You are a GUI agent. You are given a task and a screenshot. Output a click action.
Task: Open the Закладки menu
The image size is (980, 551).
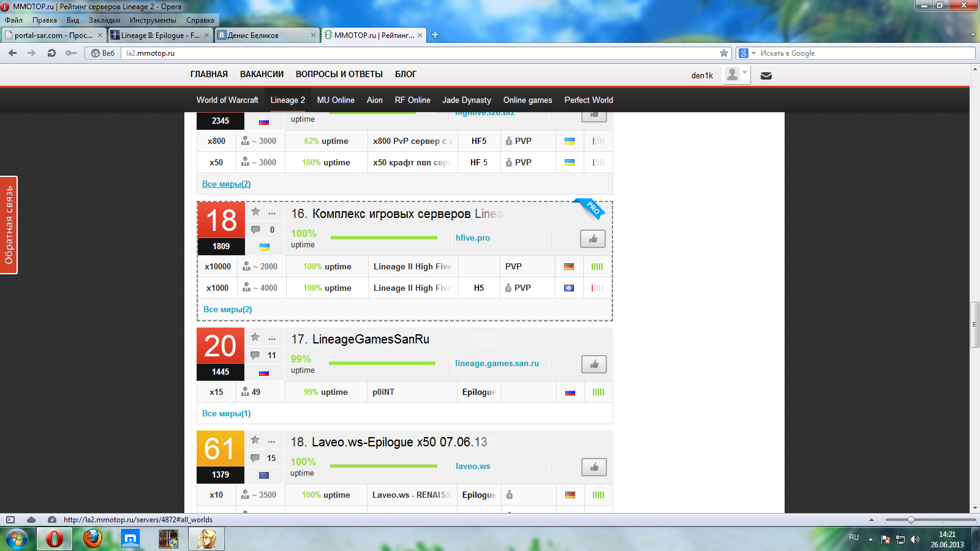[x=104, y=20]
